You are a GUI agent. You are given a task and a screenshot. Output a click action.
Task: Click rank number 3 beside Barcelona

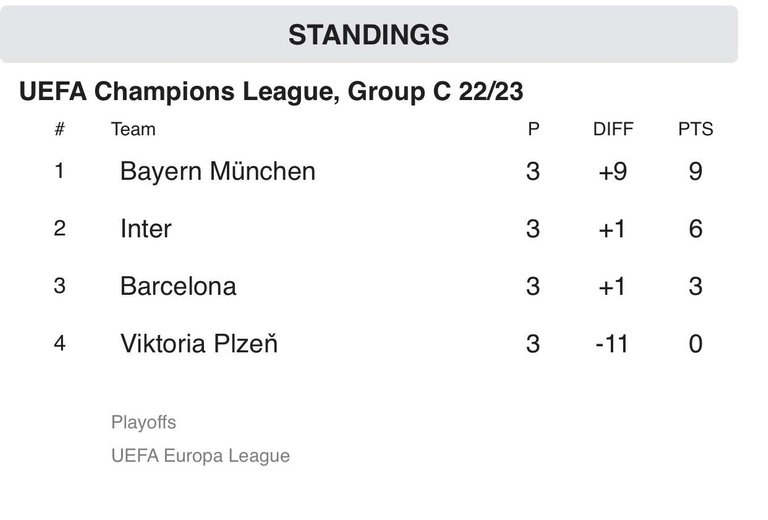pyautogui.click(x=59, y=286)
